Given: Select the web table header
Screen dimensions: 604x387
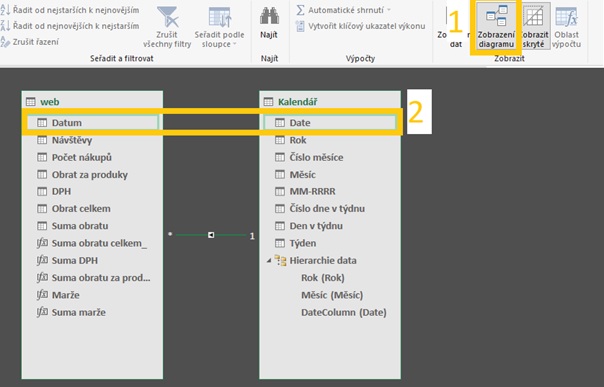Looking at the screenshot, I should [92, 102].
